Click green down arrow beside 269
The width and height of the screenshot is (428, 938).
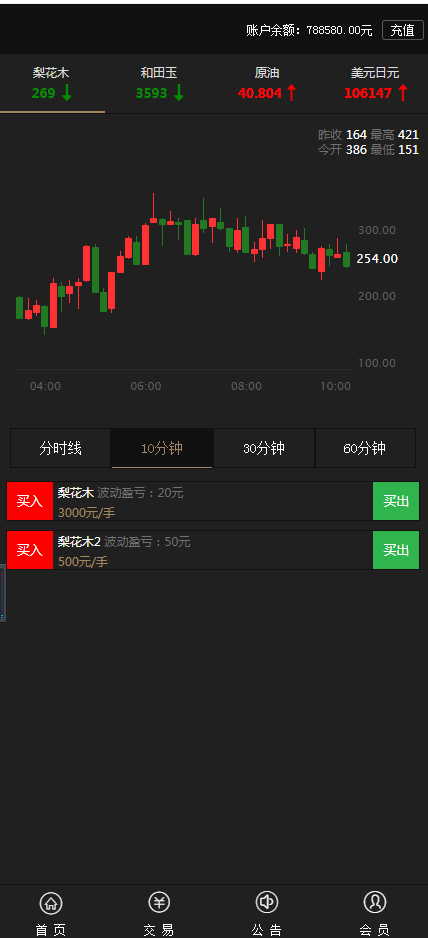coord(66,93)
